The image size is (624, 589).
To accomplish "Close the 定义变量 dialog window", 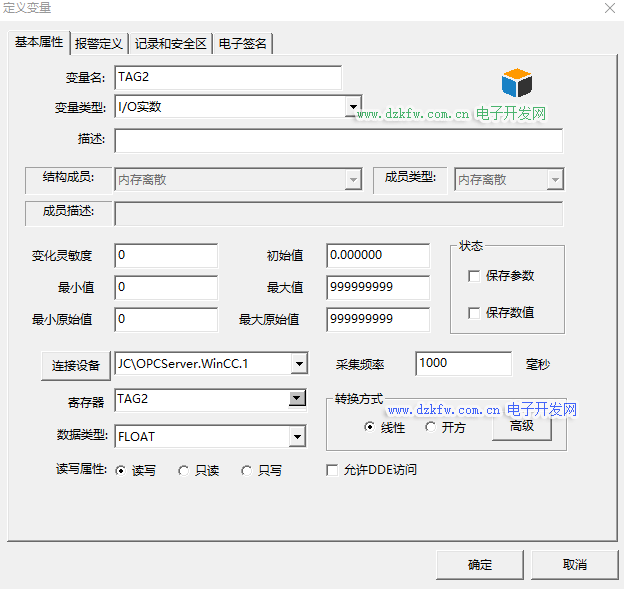I will (x=609, y=8).
